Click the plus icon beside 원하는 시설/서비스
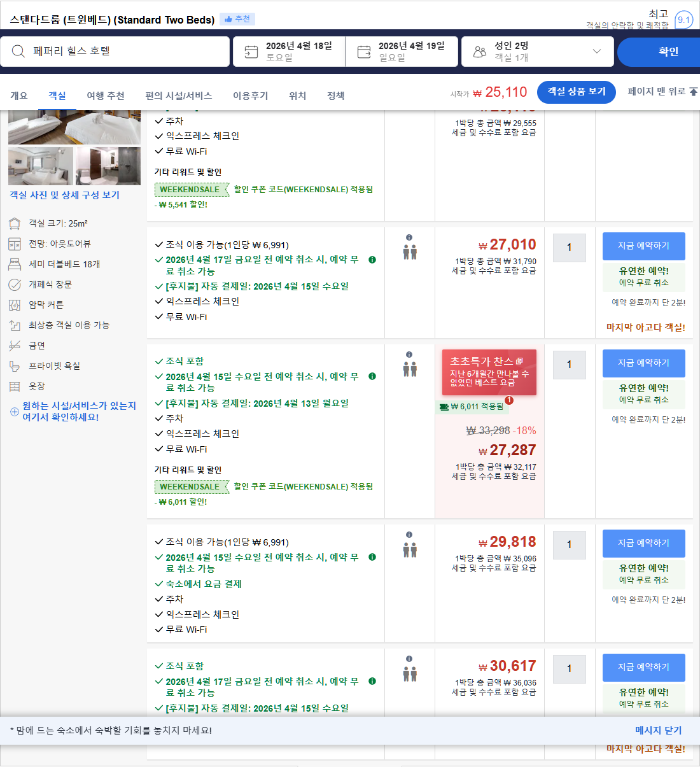700x767 pixels. pos(15,411)
